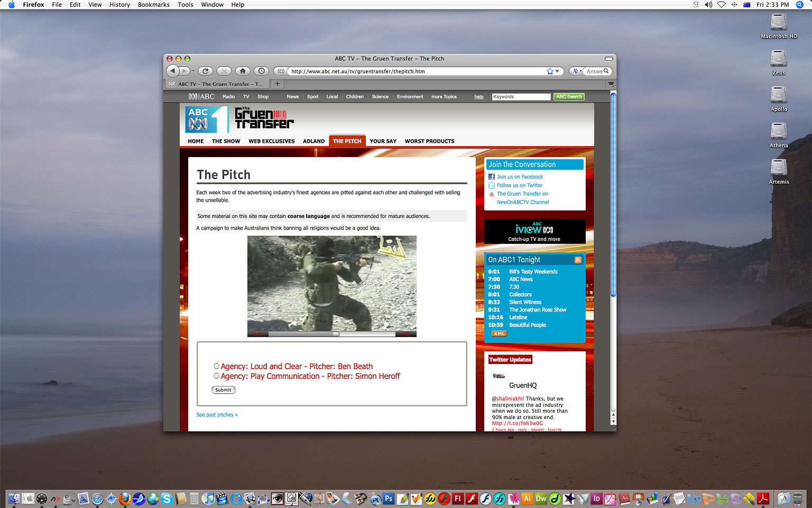
Task: Toggle the toolbar pill button in title bar
Action: click(x=608, y=59)
